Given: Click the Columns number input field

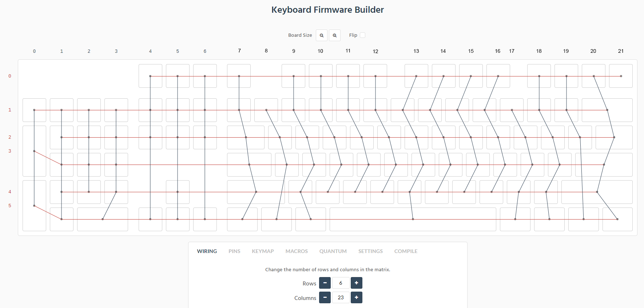Looking at the screenshot, I should (341, 297).
